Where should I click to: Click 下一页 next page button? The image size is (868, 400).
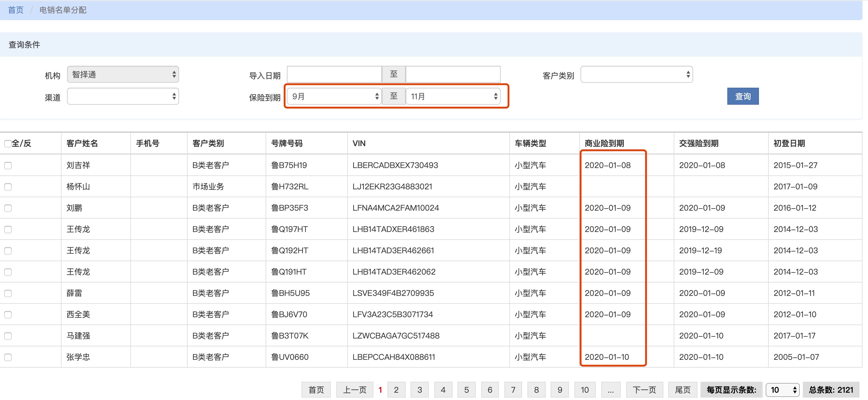644,390
